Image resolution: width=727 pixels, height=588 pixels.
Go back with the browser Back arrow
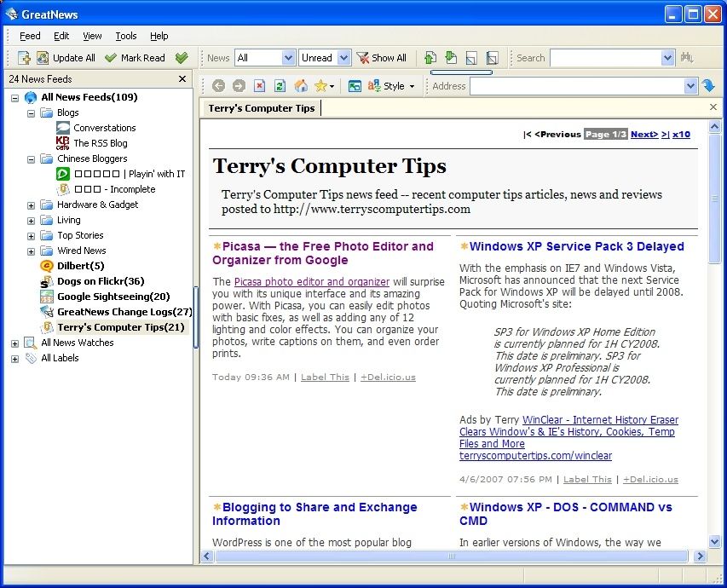tap(218, 86)
